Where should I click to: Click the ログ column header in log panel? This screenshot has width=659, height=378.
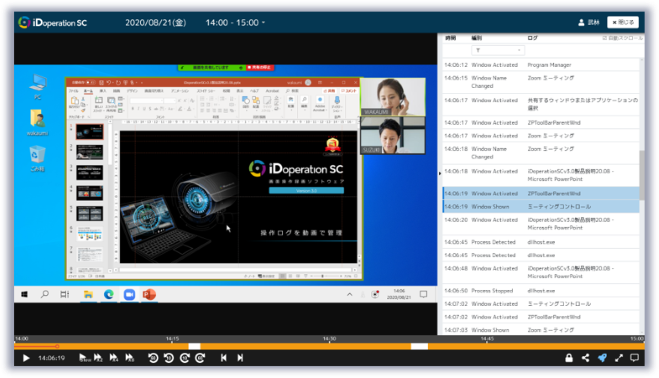click(x=532, y=38)
